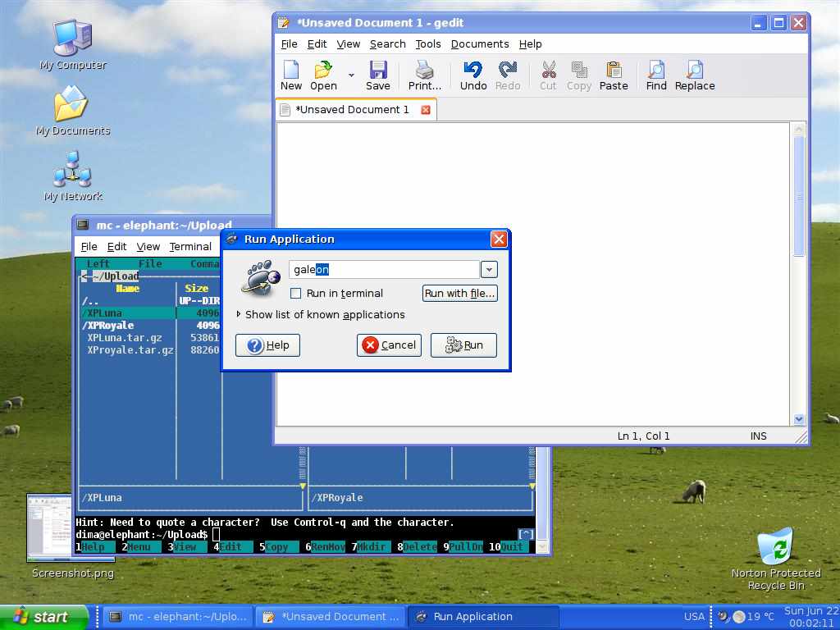Screen dimensions: 840x630
Task: Click the taskbar clock showing Sun Jun 22
Action: click(811, 617)
